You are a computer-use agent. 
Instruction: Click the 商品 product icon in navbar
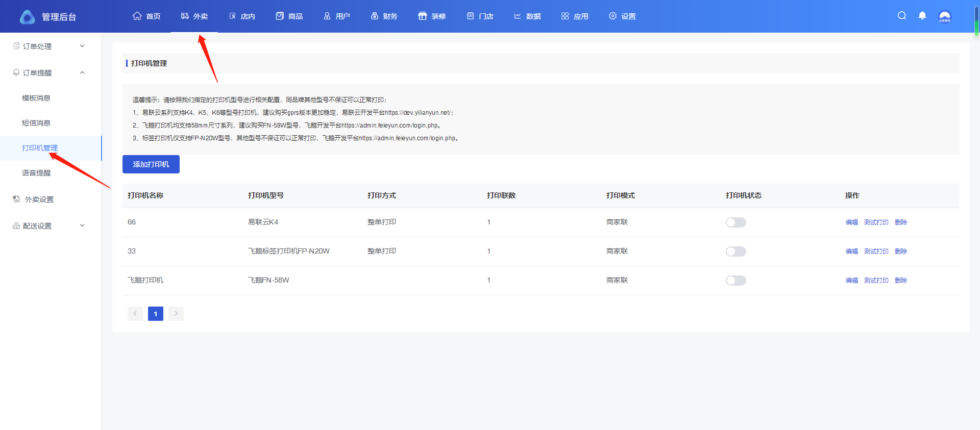[280, 16]
